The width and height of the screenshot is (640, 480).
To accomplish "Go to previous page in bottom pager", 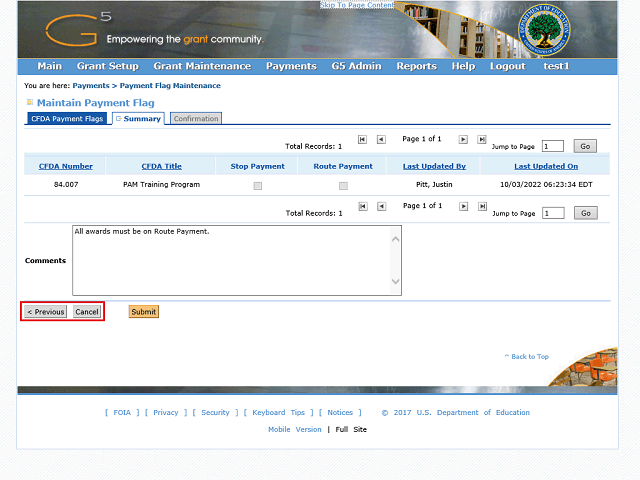I will click(x=381, y=207).
